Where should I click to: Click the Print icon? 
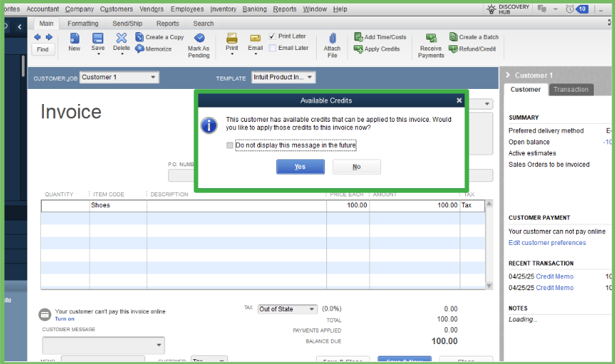[232, 38]
